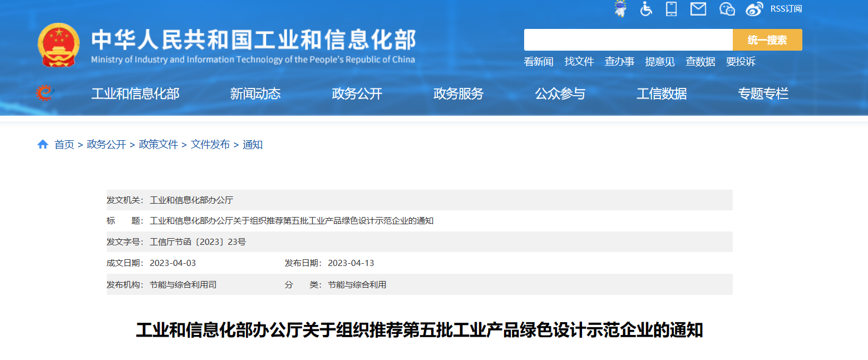
Task: Open the 工信数据 navigation menu
Action: 662,94
